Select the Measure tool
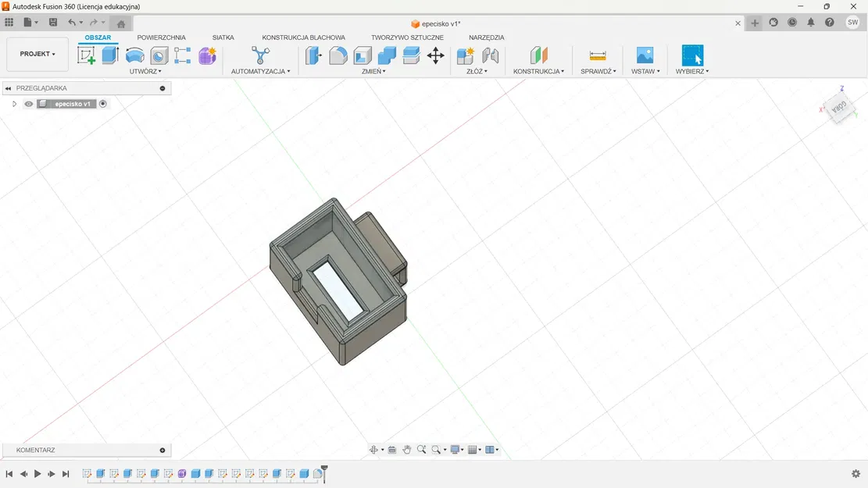Image resolution: width=868 pixels, height=488 pixels. (598, 55)
